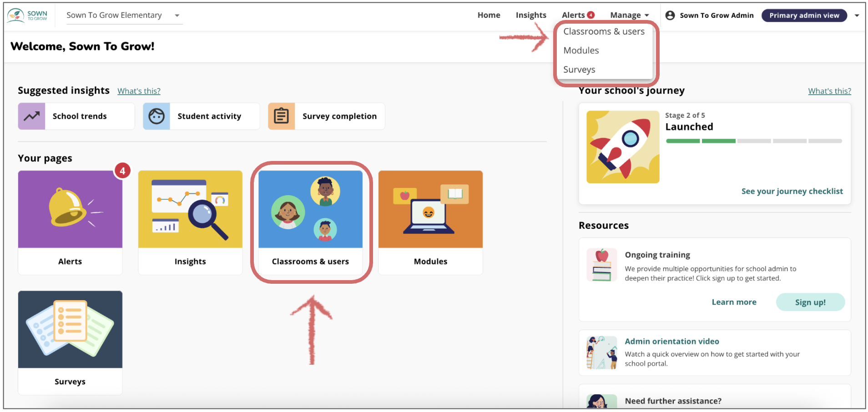Image resolution: width=868 pixels, height=412 pixels.
Task: Click the 4 badge on Alerts tile
Action: [x=122, y=171]
